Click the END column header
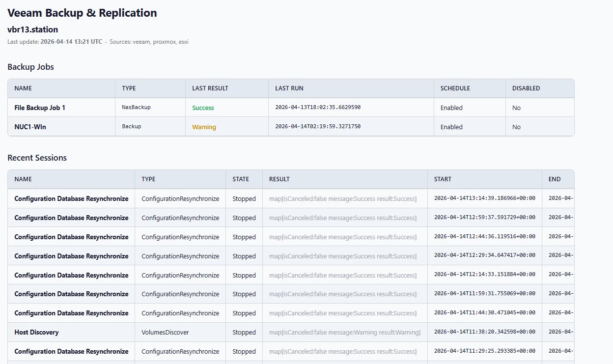Viewport: 613px width, 364px height. pyautogui.click(x=554, y=179)
